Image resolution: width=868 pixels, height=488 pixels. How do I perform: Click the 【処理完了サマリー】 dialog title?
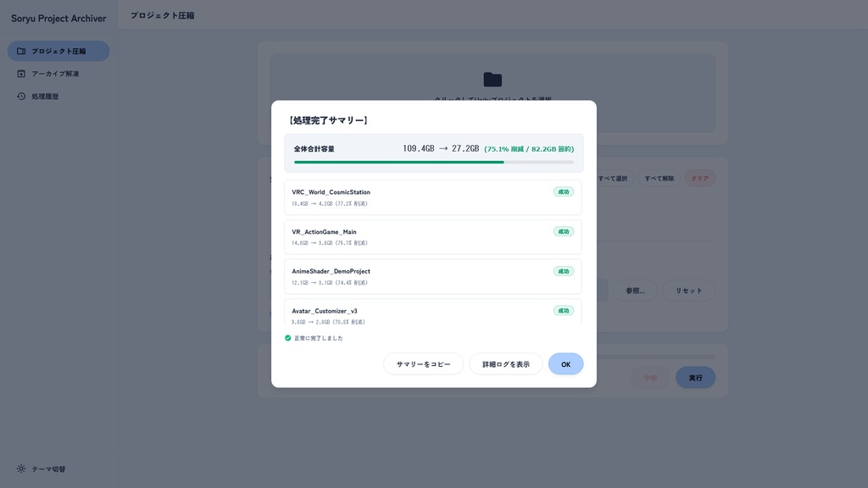pyautogui.click(x=328, y=120)
